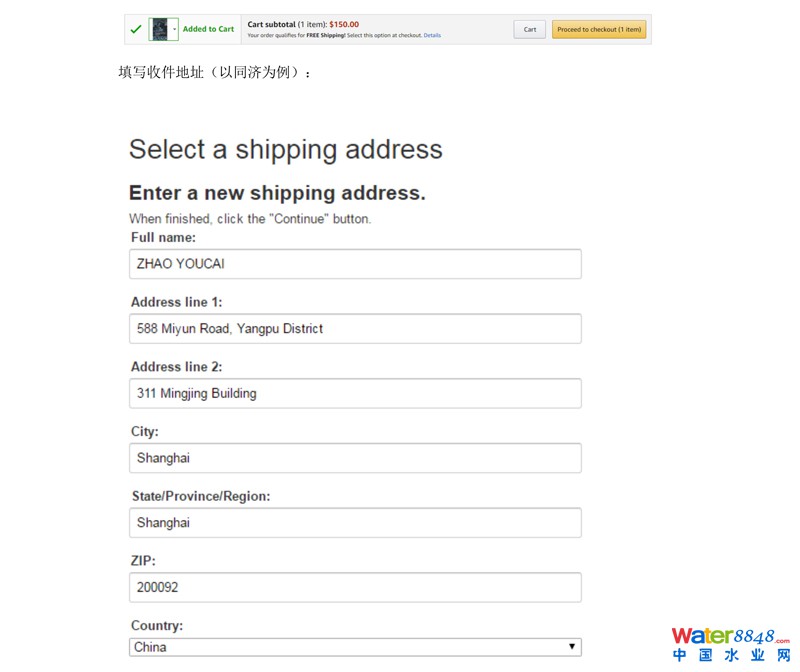Click the State/Province/Region field
800x672 pixels.
click(356, 523)
